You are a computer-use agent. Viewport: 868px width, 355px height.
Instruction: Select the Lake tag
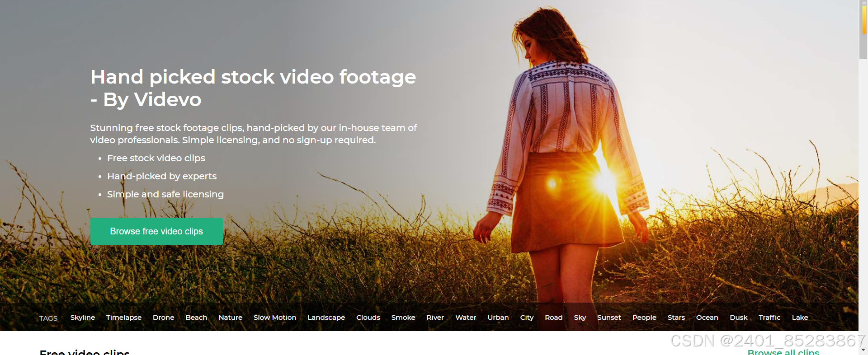800,318
